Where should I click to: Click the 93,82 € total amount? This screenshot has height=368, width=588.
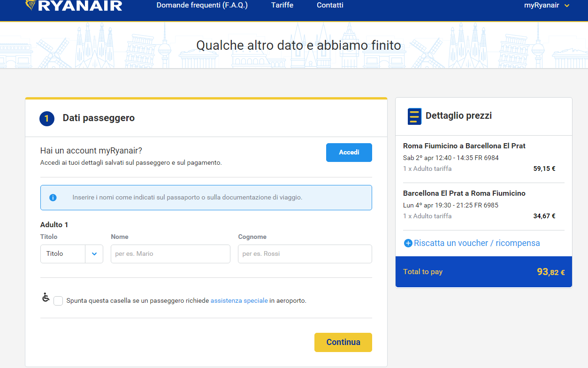[551, 272]
